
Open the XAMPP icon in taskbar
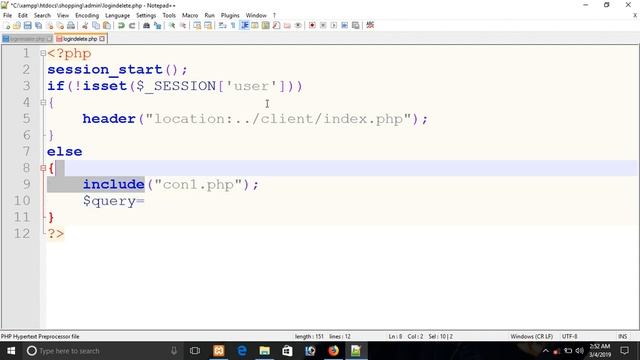coord(219,351)
